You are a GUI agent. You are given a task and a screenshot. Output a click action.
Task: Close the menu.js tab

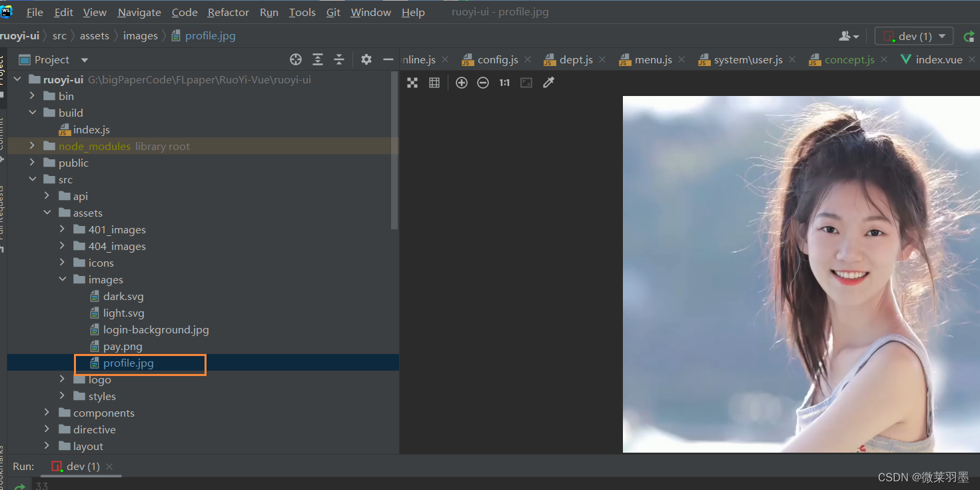click(x=682, y=59)
